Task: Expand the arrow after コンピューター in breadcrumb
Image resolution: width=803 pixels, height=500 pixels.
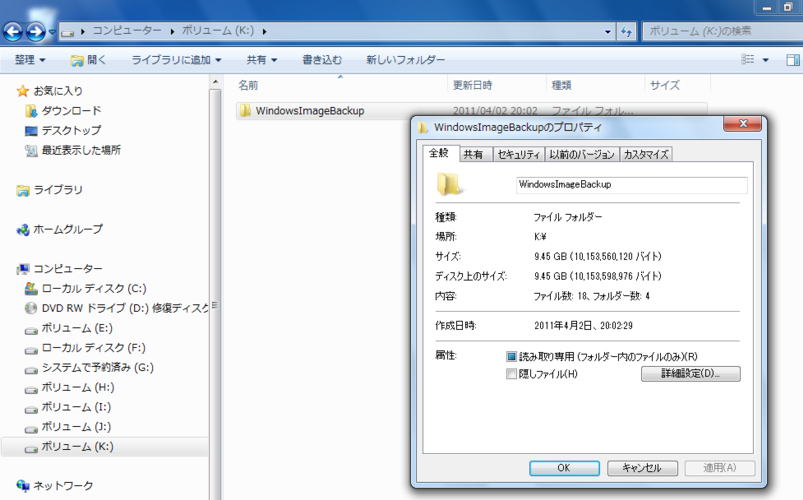Action: point(172,32)
